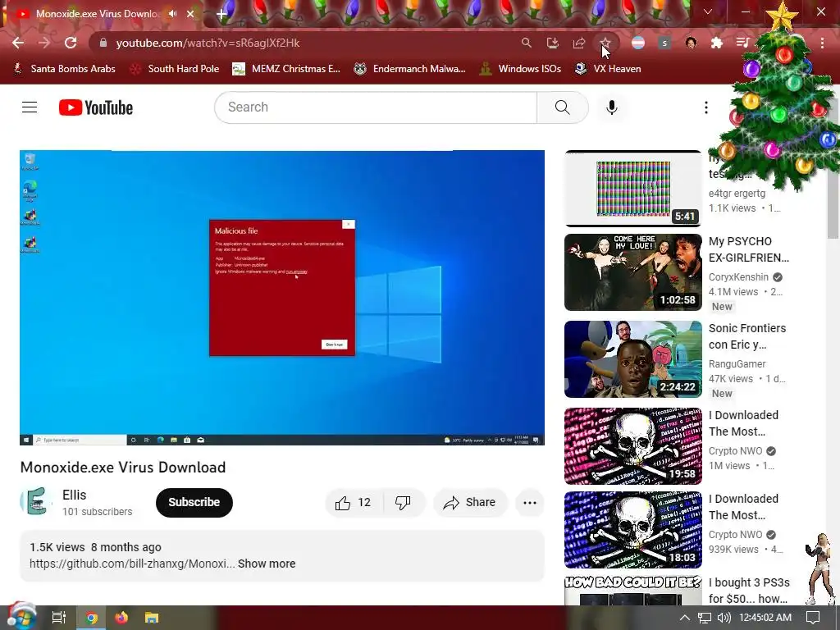Close the Monoxide.exe Virus Download tab
This screenshot has width=840, height=630.
coord(190,14)
